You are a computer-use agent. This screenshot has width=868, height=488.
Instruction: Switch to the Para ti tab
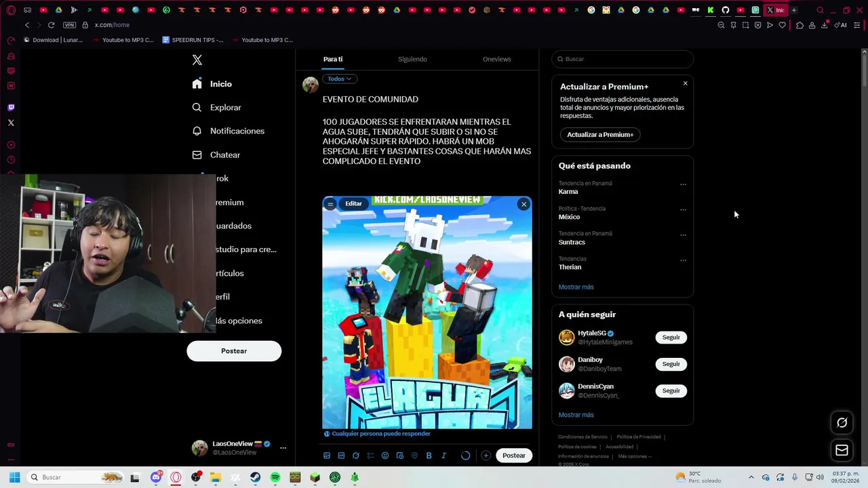tap(333, 59)
